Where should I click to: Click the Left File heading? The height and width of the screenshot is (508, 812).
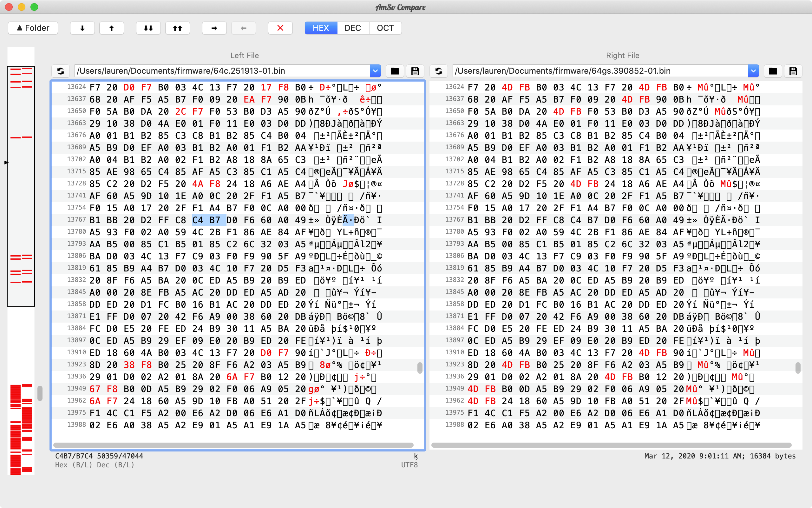tap(245, 56)
